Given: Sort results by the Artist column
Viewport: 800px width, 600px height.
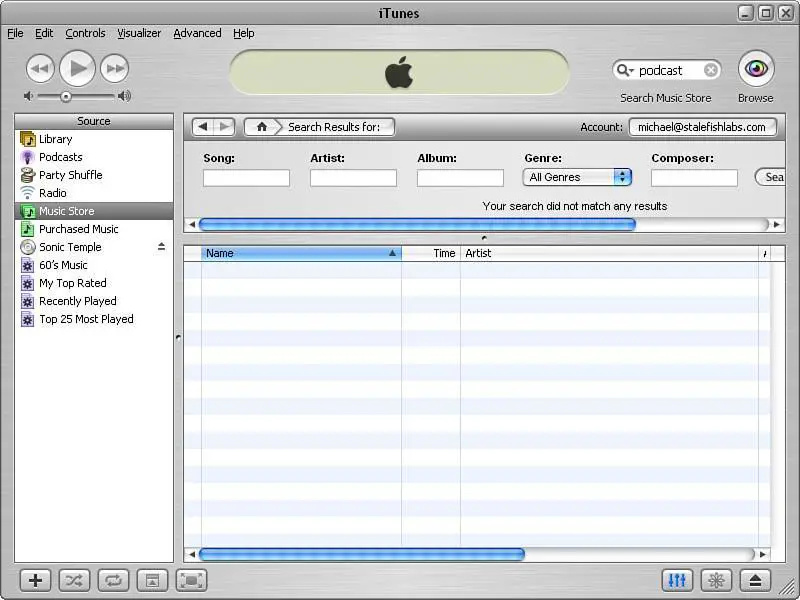Looking at the screenshot, I should pos(610,253).
